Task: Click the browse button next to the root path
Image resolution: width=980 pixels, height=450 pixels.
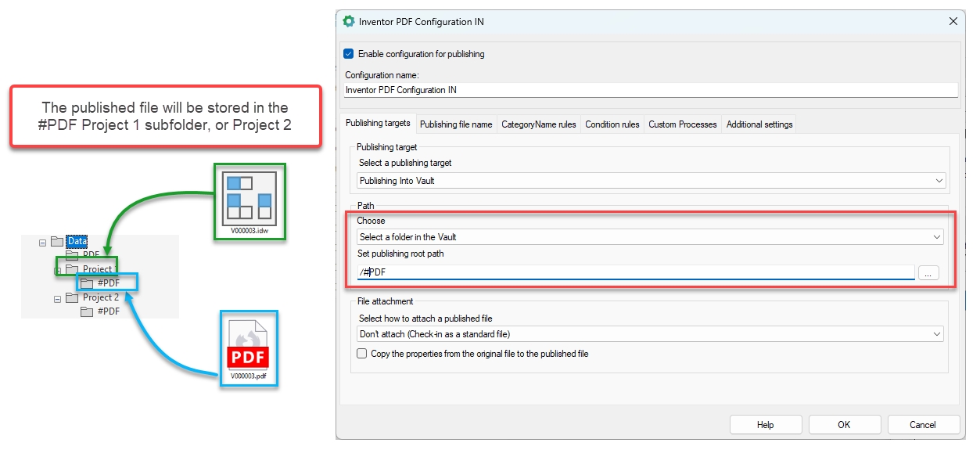Action: pyautogui.click(x=928, y=273)
